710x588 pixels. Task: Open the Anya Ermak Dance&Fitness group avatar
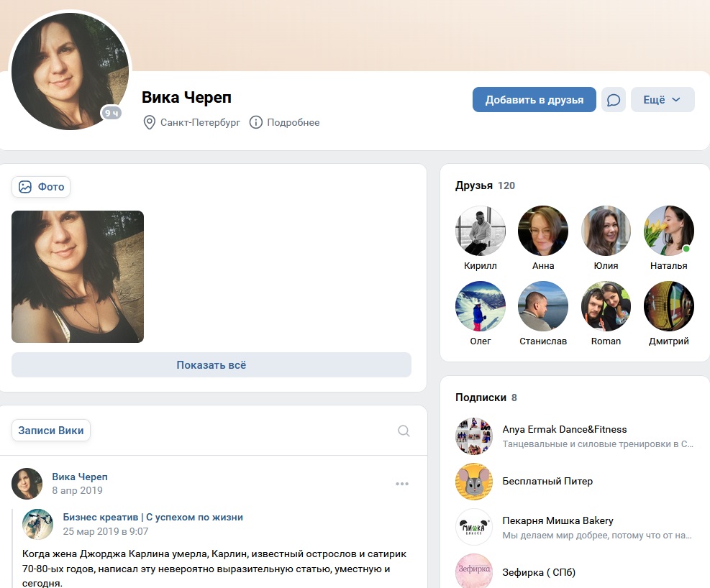[474, 436]
